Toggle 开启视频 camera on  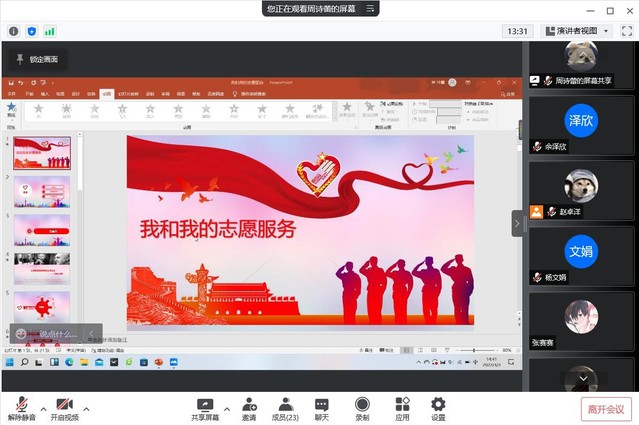64,409
